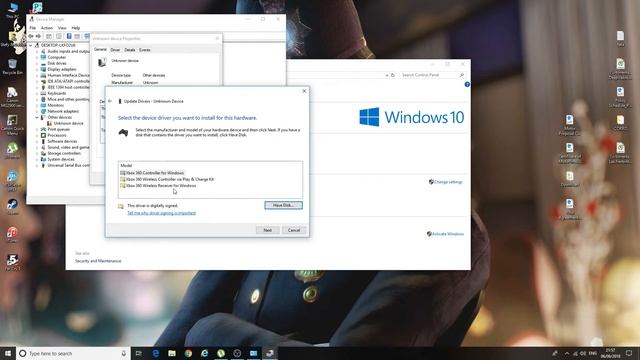This screenshot has width=640, height=360.
Task: Switch to General tab in device Properties
Action: coord(100,49)
